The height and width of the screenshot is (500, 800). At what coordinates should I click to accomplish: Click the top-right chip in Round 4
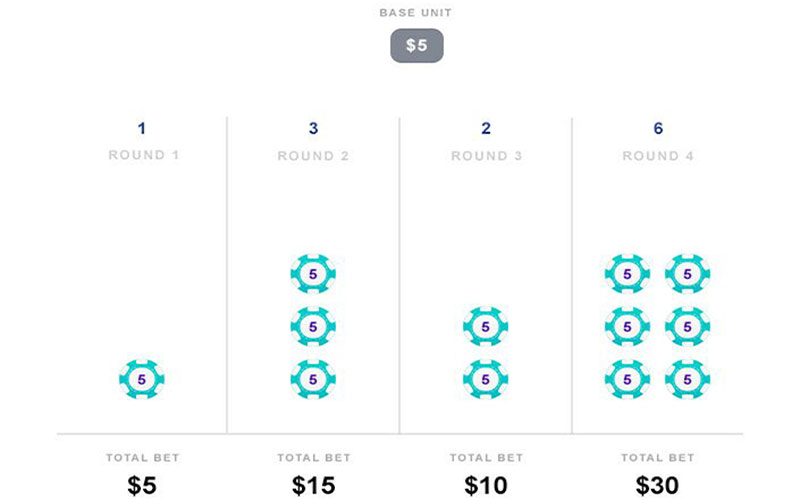(x=687, y=273)
